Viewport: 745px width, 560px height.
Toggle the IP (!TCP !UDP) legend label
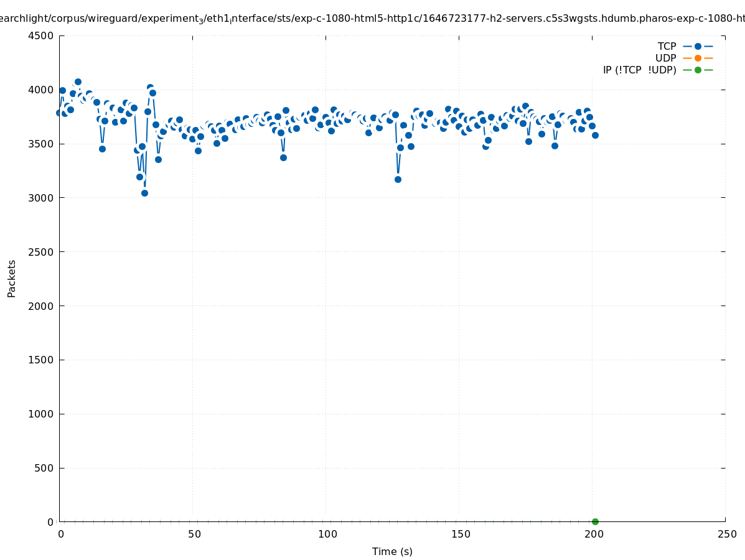point(639,70)
